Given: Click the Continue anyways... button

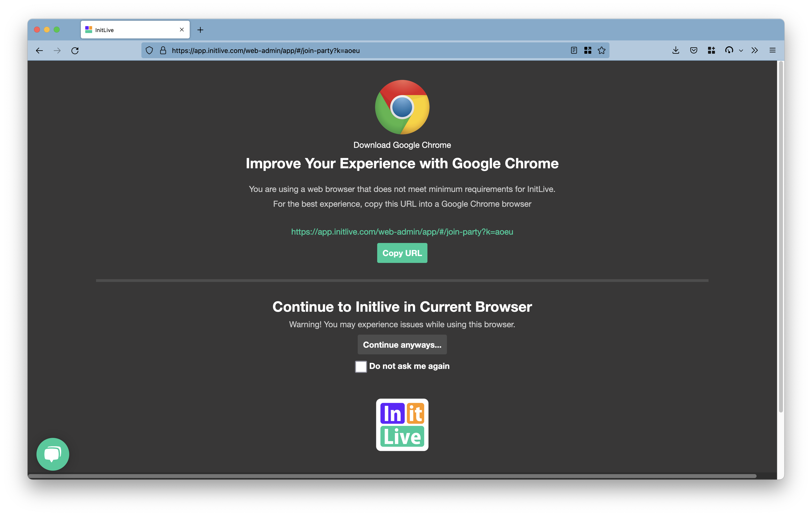Looking at the screenshot, I should coord(402,345).
